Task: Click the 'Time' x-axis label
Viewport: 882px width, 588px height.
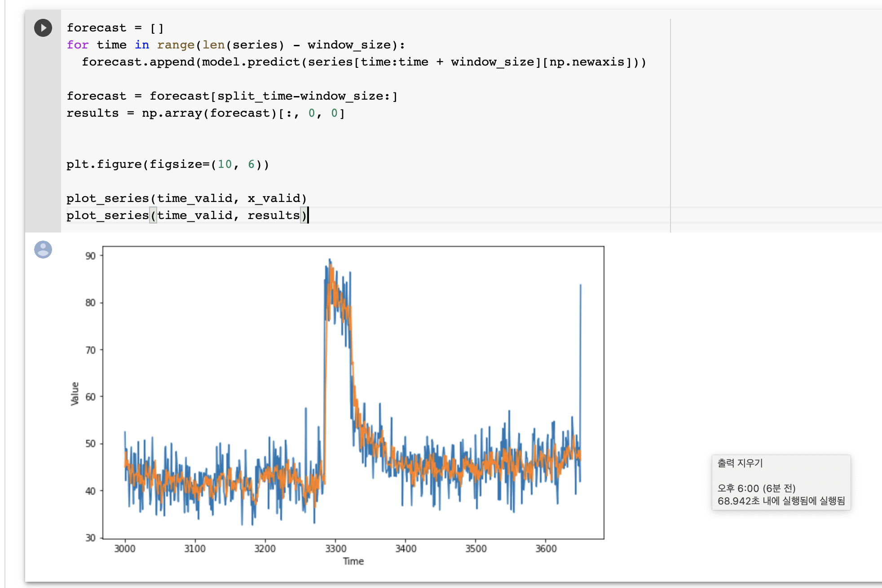Action: pyautogui.click(x=353, y=561)
